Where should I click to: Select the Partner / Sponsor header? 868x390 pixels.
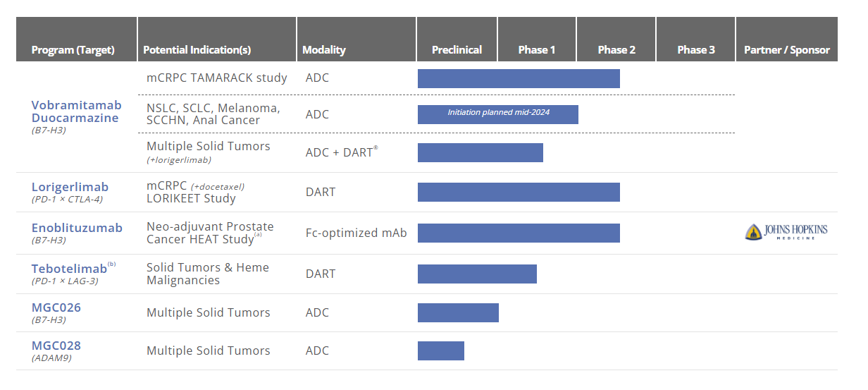(x=786, y=50)
